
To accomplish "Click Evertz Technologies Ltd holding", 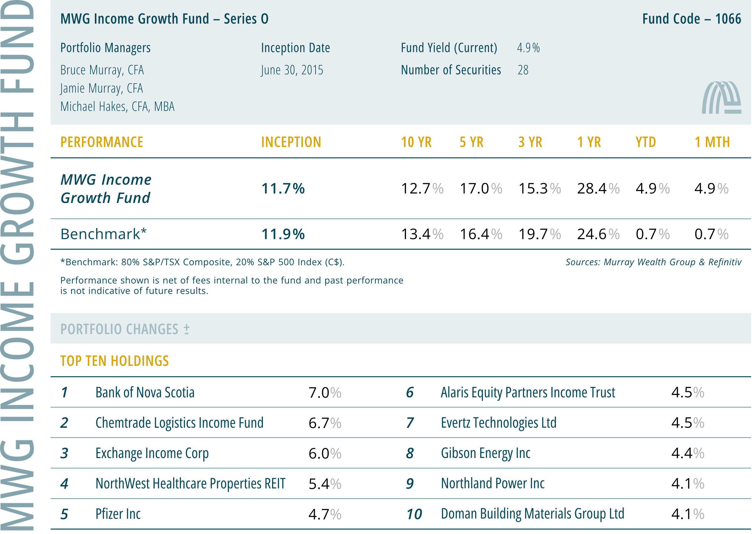I will click(x=498, y=423).
